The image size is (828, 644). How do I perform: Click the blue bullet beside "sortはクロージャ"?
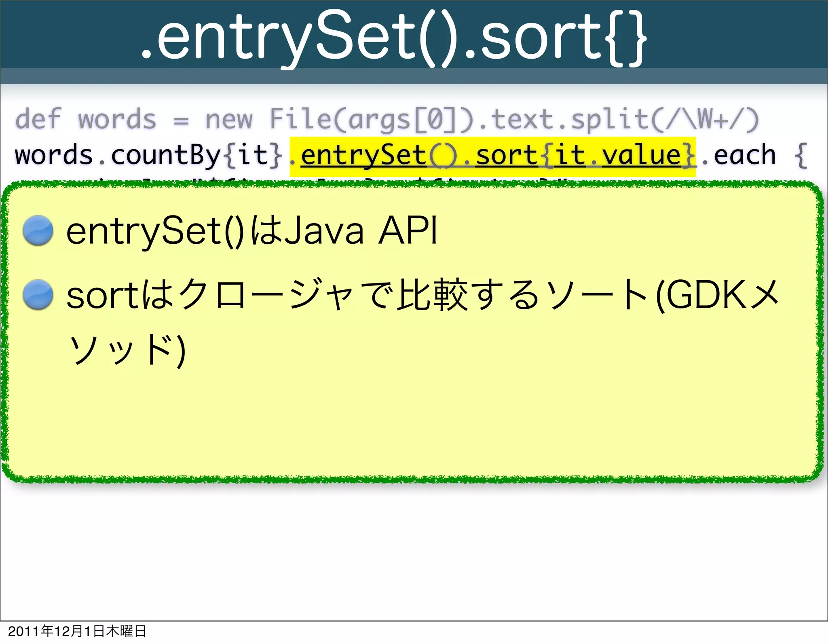click(38, 295)
